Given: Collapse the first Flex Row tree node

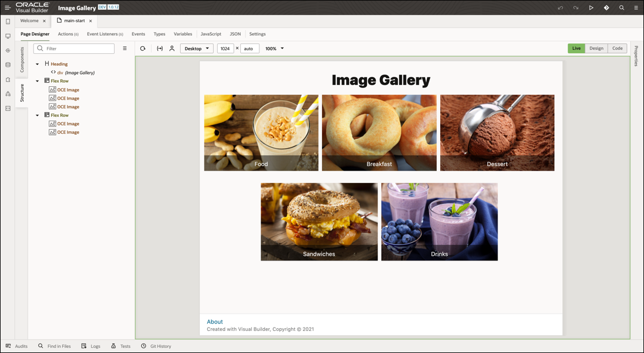Looking at the screenshot, I should point(37,80).
